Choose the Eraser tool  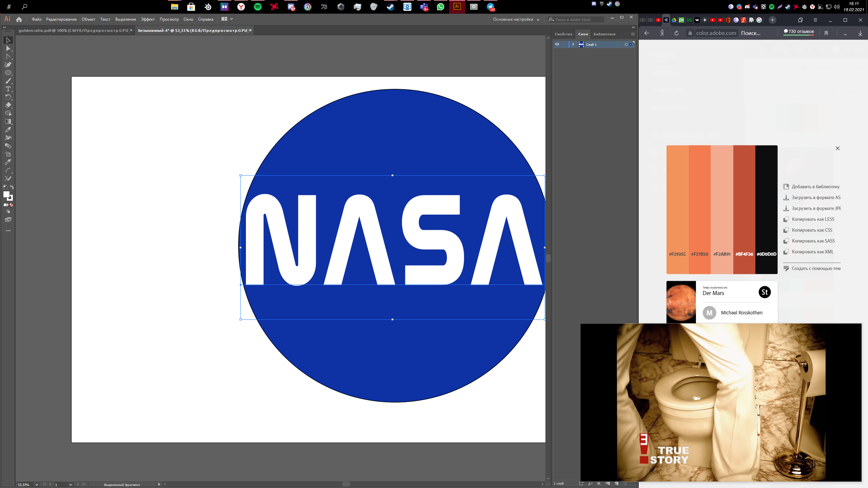point(8,105)
